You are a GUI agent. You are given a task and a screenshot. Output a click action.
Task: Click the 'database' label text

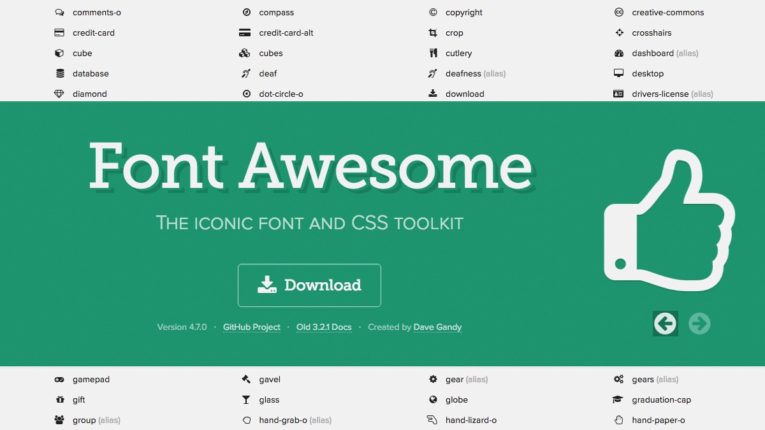click(91, 74)
